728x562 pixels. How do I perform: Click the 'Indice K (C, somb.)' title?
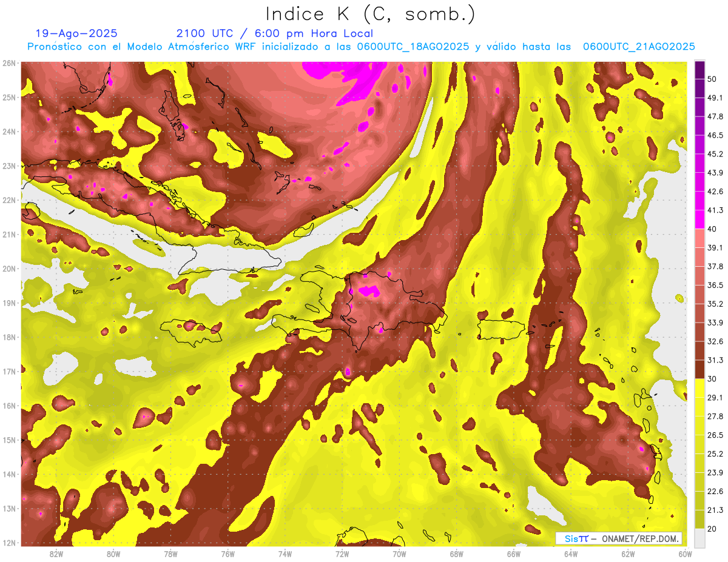(x=371, y=15)
